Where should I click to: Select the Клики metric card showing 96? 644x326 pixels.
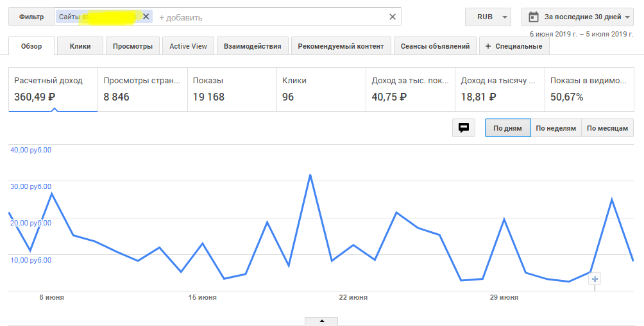pyautogui.click(x=321, y=90)
